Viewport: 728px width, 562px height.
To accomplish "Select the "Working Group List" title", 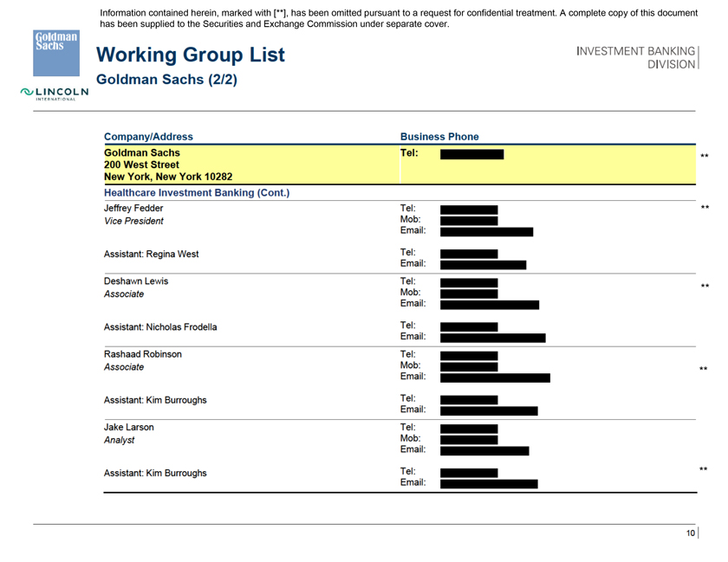I will 190,55.
